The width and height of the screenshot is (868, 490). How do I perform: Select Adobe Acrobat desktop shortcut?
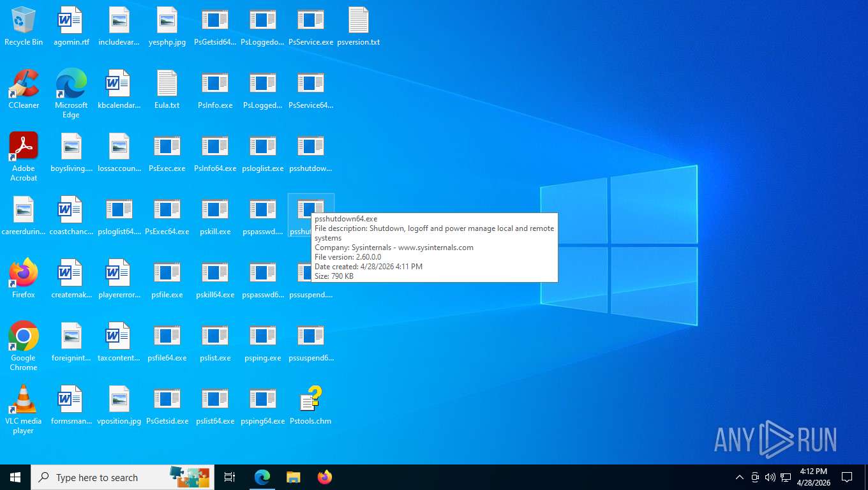tap(24, 157)
